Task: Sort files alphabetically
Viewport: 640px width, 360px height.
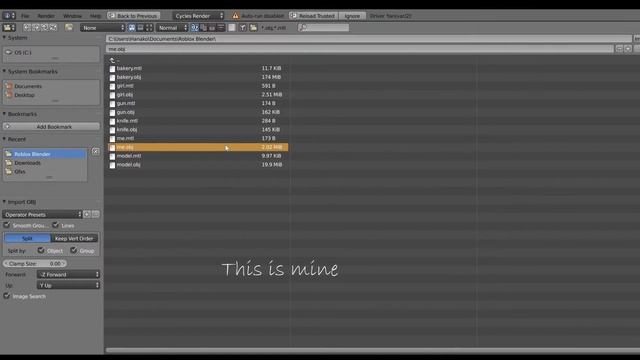Action: (x=195, y=27)
